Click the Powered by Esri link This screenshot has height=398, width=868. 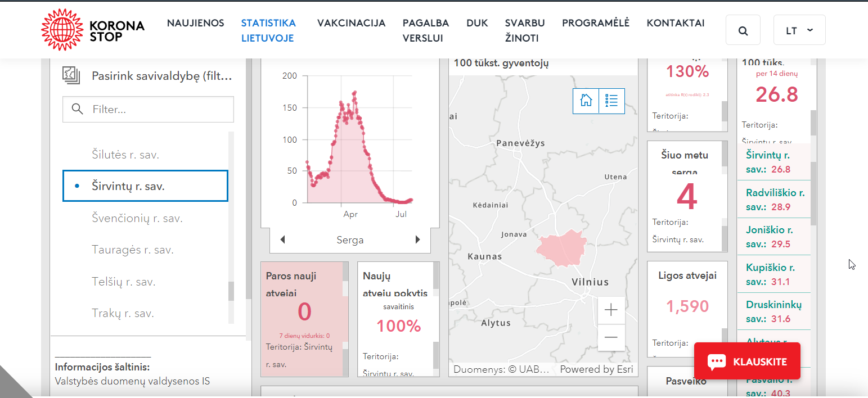coord(596,369)
